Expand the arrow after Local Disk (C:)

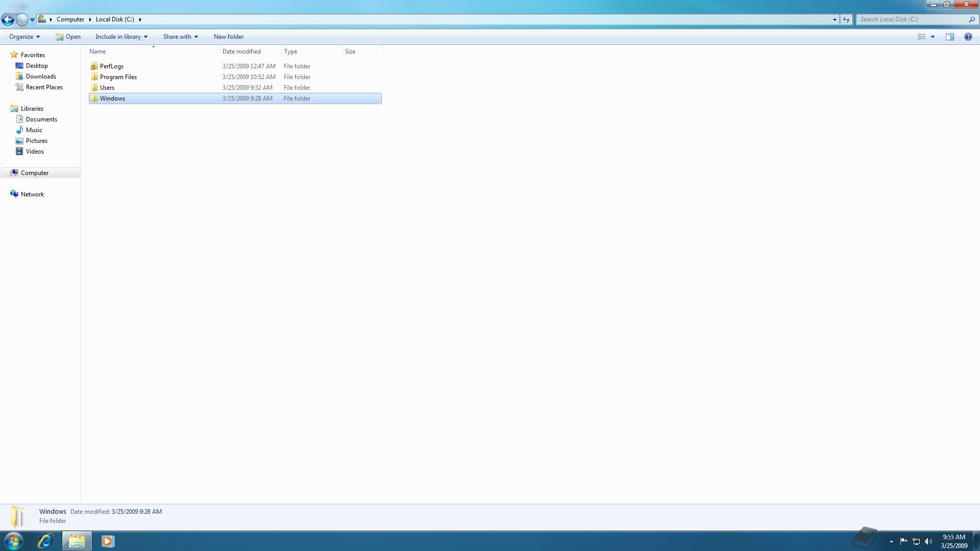140,19
